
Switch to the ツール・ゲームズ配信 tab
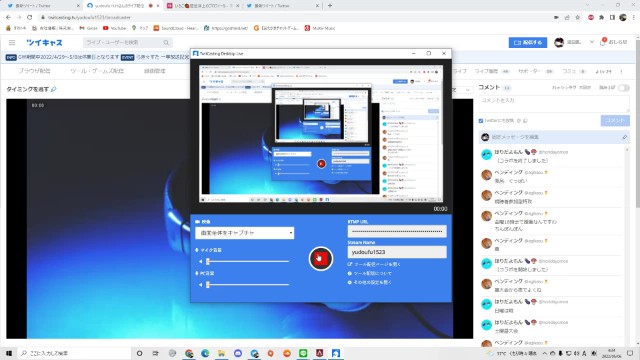pos(97,71)
